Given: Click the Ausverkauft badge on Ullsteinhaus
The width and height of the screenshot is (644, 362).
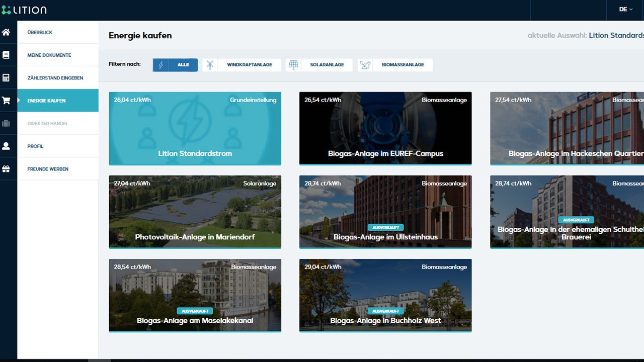Looking at the screenshot, I should pyautogui.click(x=385, y=227).
